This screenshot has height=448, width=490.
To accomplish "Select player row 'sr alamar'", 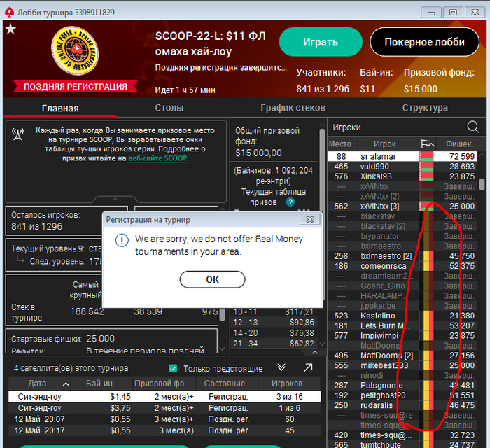I will pos(402,157).
